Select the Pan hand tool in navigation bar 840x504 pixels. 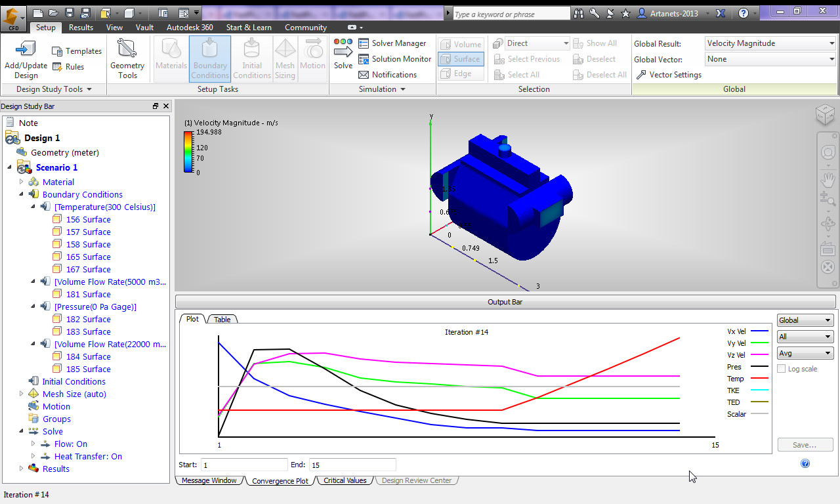[828, 178]
